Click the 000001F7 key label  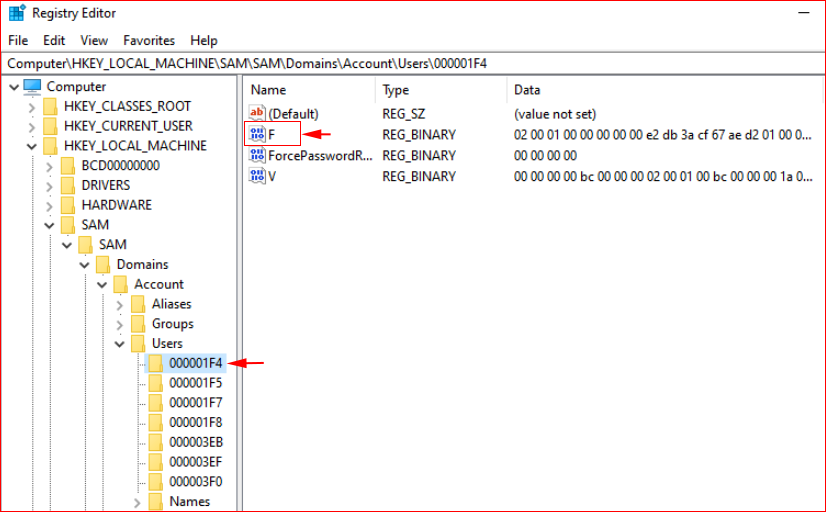click(x=195, y=403)
